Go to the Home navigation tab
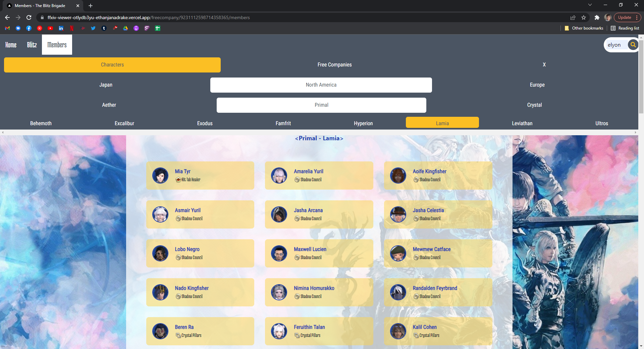644x349 pixels. (11, 45)
